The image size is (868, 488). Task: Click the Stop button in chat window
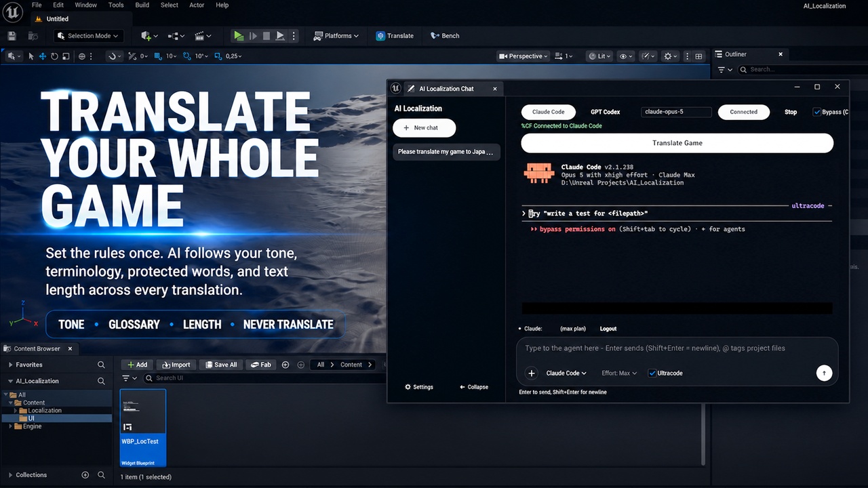[x=791, y=112]
